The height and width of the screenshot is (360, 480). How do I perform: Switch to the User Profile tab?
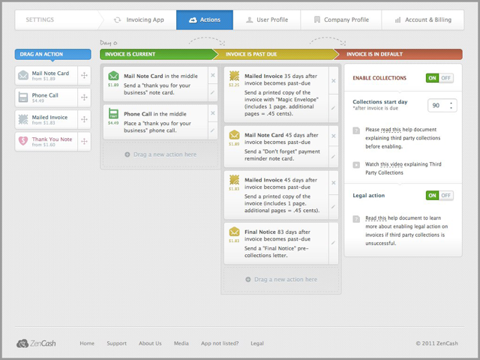coord(267,20)
